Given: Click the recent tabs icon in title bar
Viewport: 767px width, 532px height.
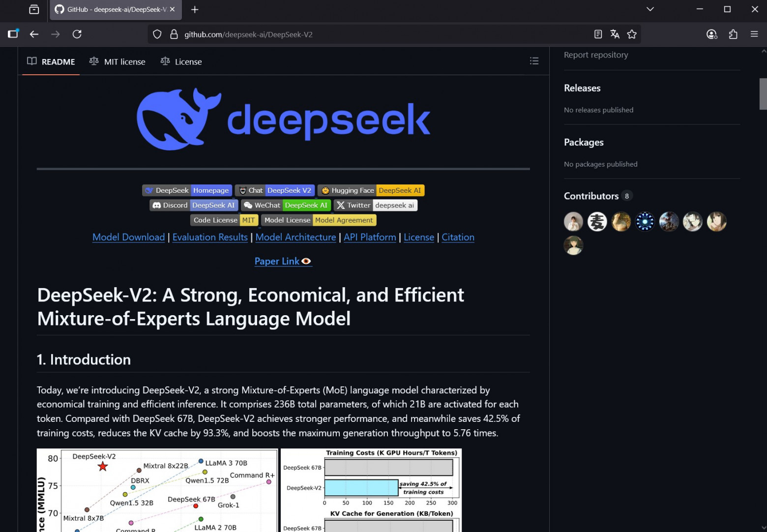Looking at the screenshot, I should (x=34, y=9).
